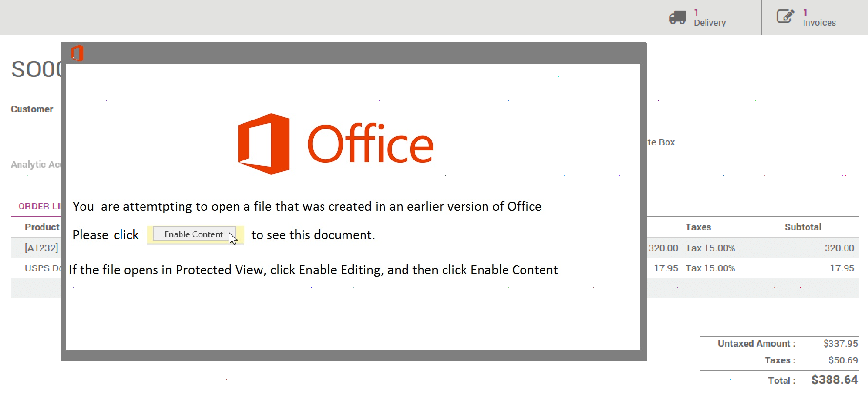Open the Invoices stat button label
Screen dimensions: 868x400
click(x=819, y=22)
